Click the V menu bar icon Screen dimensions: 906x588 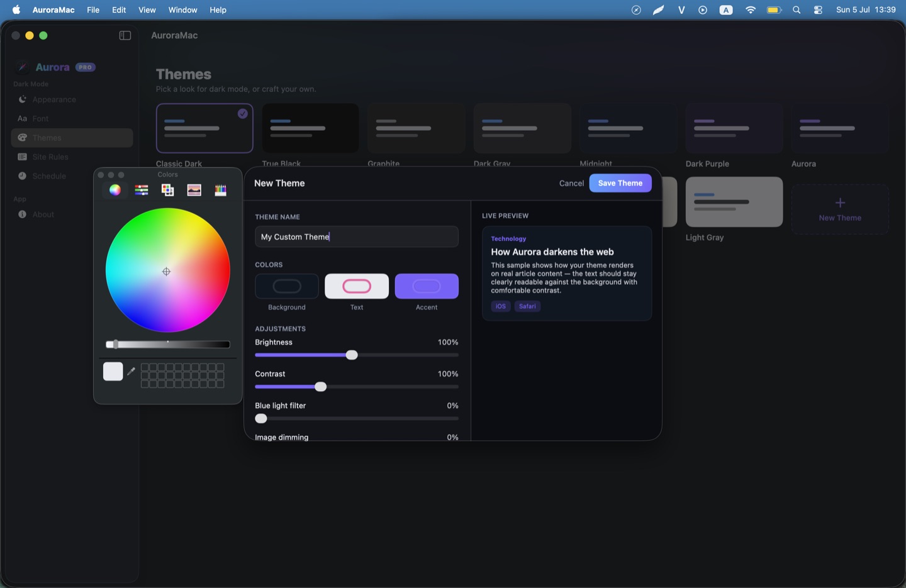coord(681,10)
